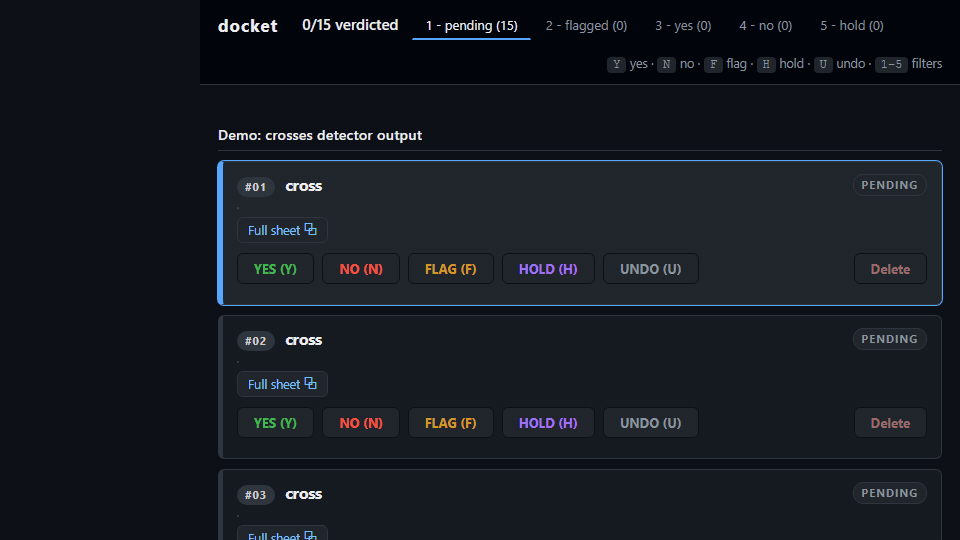Undo verdict on item #01
960x540 pixels.
pyautogui.click(x=651, y=269)
